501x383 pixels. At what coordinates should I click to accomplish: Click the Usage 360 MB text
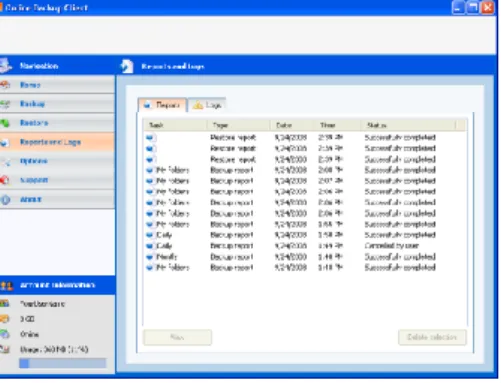(54, 349)
